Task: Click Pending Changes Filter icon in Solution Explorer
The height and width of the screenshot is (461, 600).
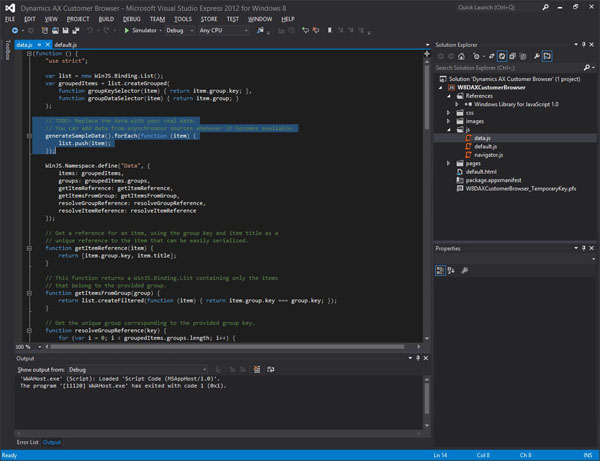Action: coord(476,56)
